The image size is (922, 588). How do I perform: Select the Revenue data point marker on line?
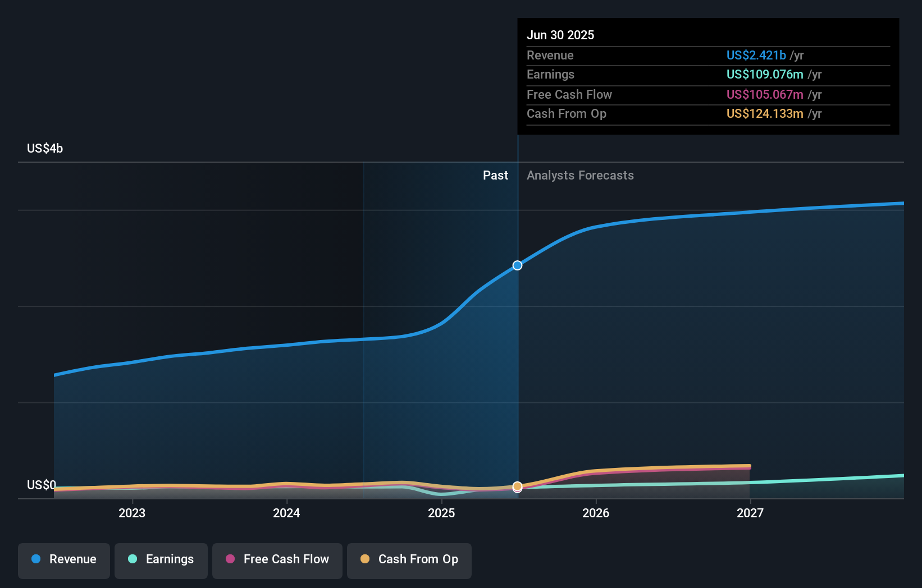517,265
